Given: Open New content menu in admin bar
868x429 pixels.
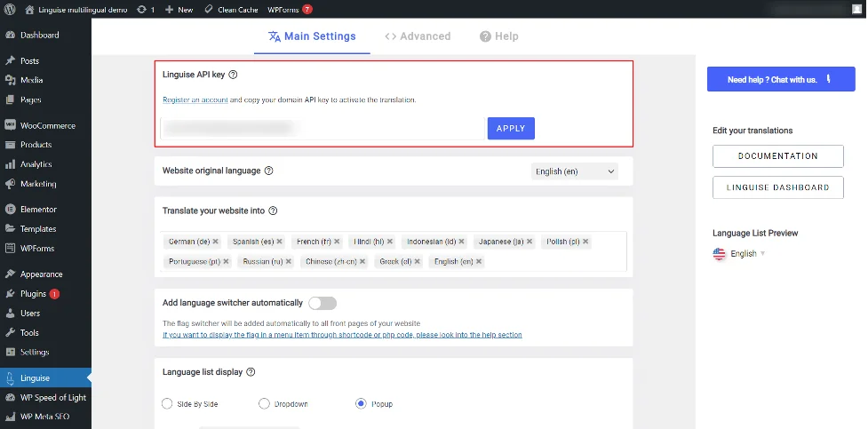Looking at the screenshot, I should pos(179,10).
